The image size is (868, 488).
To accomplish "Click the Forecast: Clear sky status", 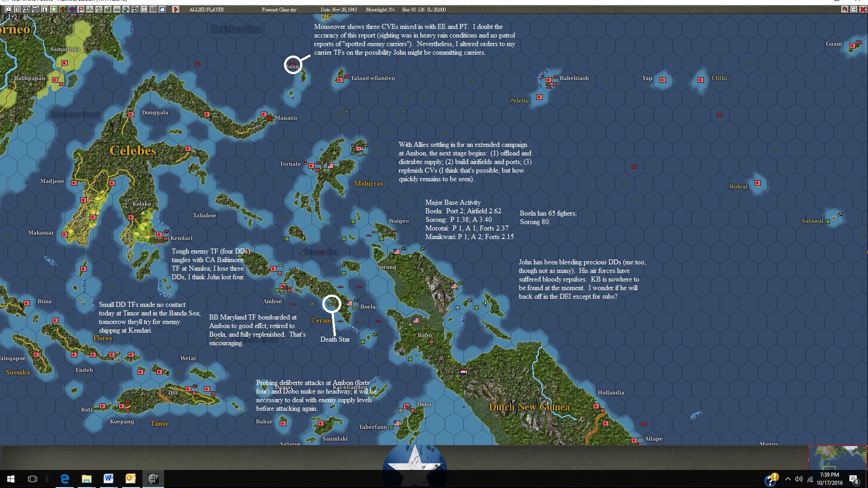I will [x=279, y=9].
